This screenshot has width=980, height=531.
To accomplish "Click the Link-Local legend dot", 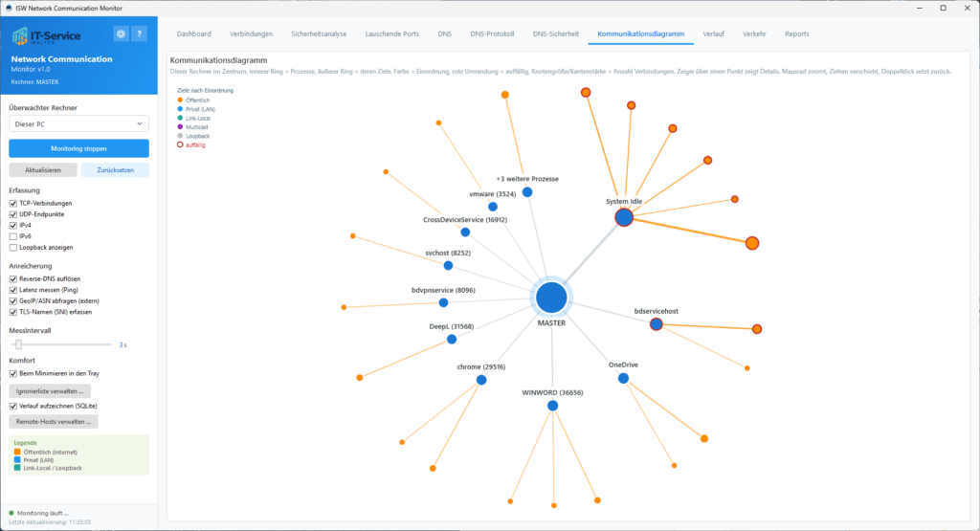I will [180, 118].
